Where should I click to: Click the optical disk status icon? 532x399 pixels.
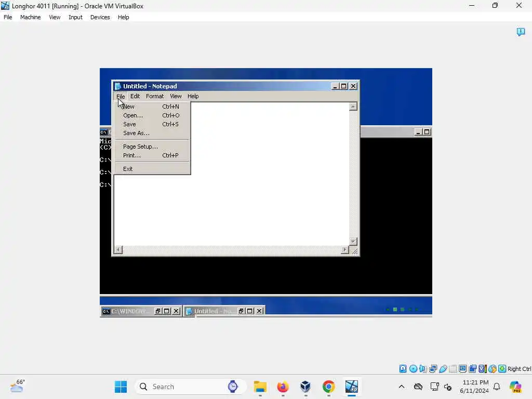[413, 368]
